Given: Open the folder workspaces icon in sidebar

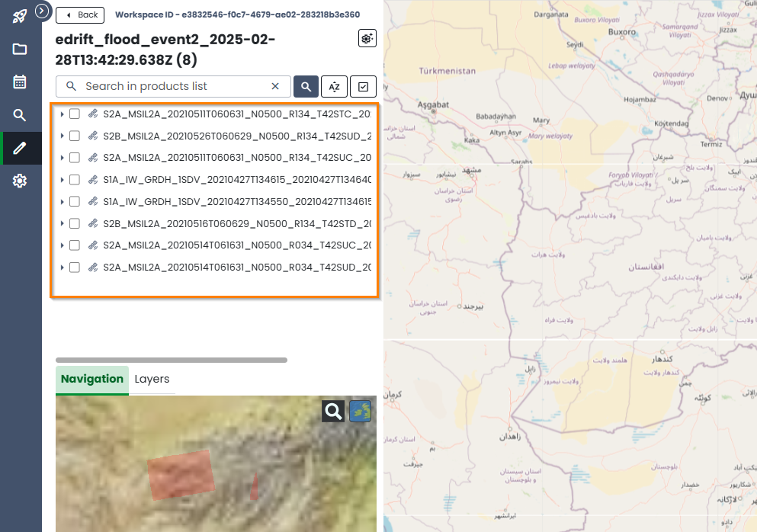Looking at the screenshot, I should tap(19, 49).
